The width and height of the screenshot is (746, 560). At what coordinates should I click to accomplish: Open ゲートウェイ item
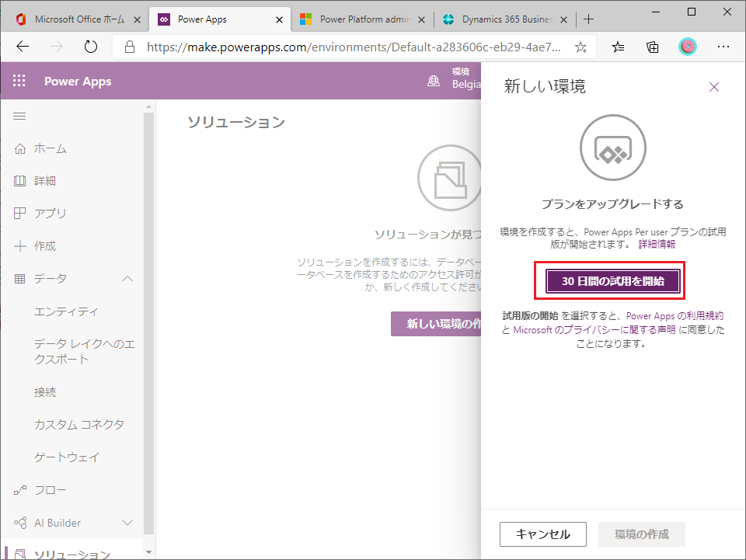coord(67,457)
